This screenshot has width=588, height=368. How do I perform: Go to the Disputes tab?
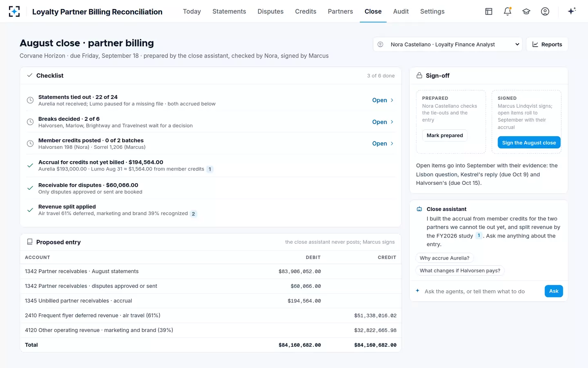tap(270, 11)
